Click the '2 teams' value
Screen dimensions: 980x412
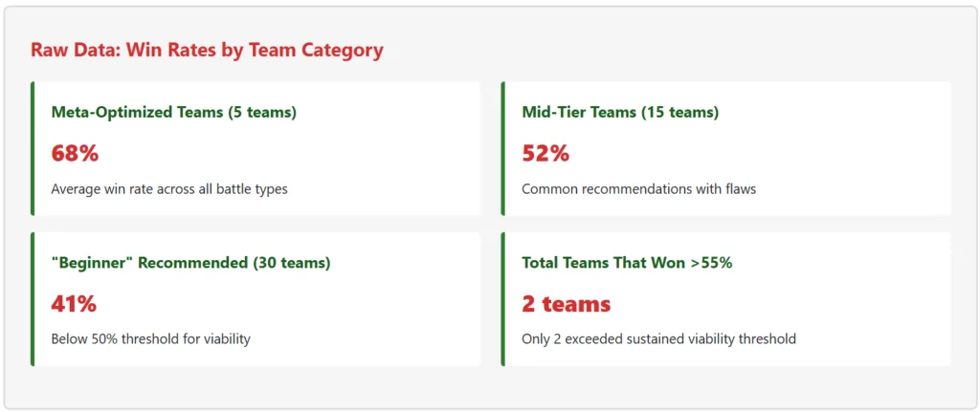coord(566,304)
